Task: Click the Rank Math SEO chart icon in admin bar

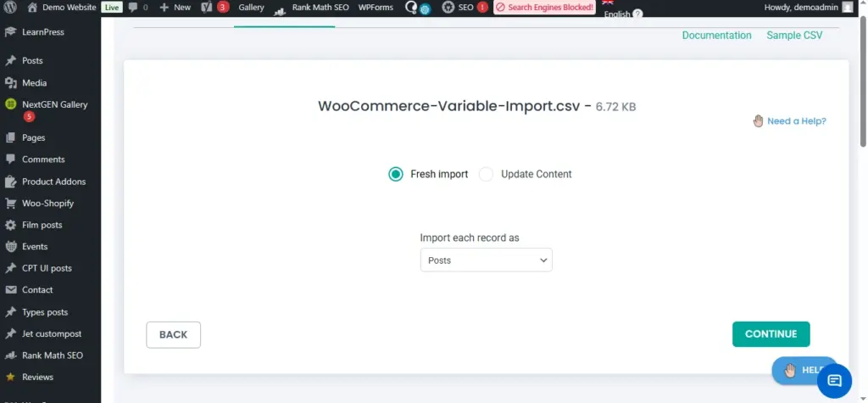Action: click(280, 10)
